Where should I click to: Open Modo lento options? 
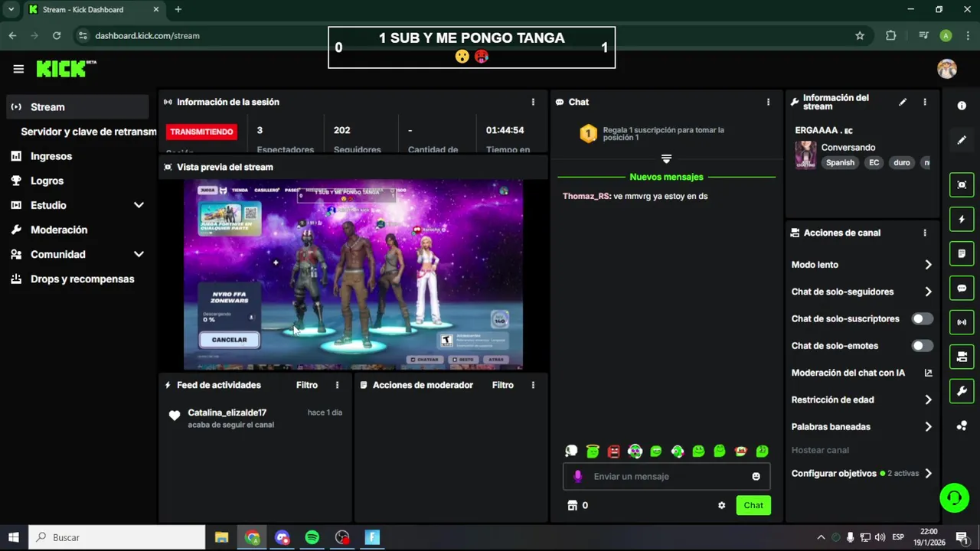pyautogui.click(x=861, y=265)
